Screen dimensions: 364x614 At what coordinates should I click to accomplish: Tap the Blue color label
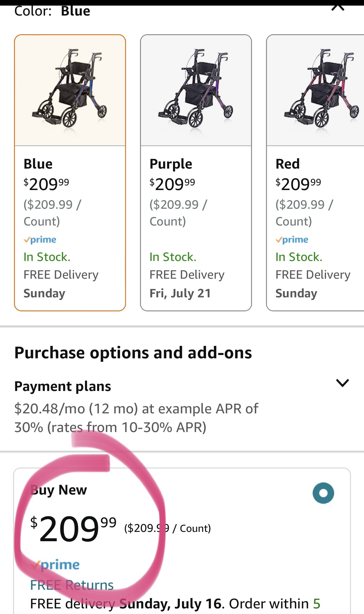click(38, 164)
